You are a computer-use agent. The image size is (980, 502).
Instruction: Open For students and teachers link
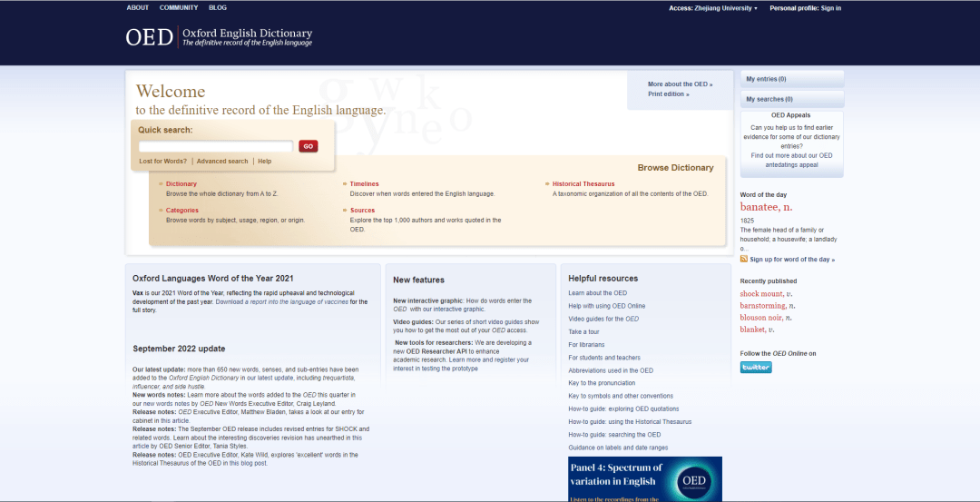pyautogui.click(x=604, y=358)
